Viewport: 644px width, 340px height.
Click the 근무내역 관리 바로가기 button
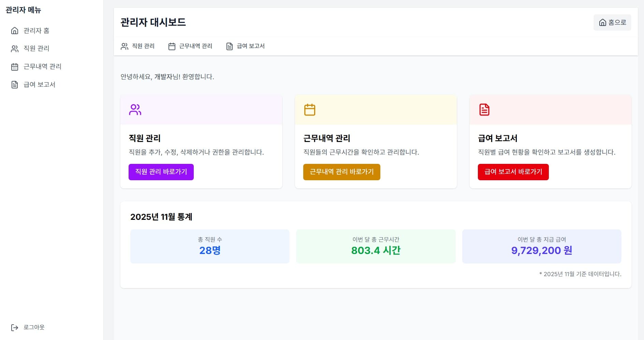click(x=342, y=172)
